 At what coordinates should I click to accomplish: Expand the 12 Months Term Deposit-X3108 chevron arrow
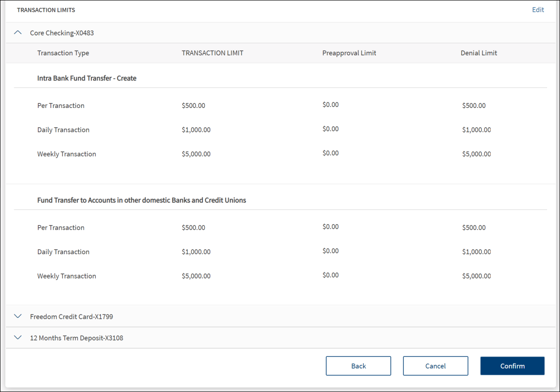click(x=18, y=338)
